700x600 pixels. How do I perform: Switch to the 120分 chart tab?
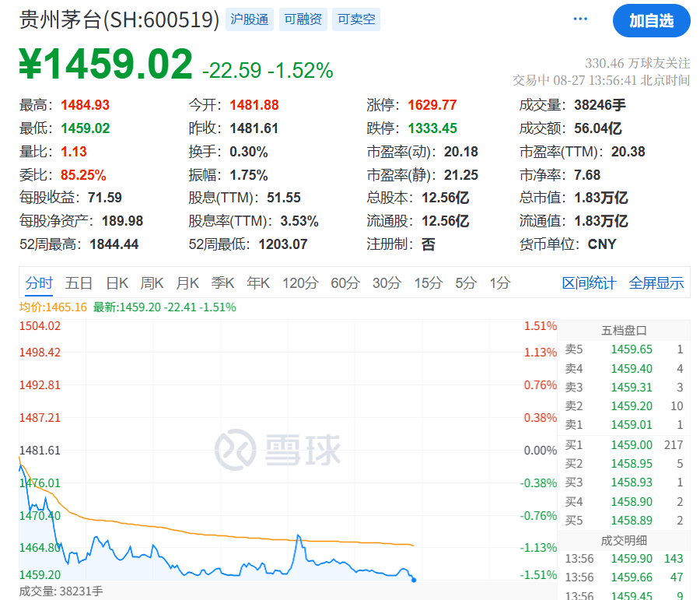(x=300, y=282)
